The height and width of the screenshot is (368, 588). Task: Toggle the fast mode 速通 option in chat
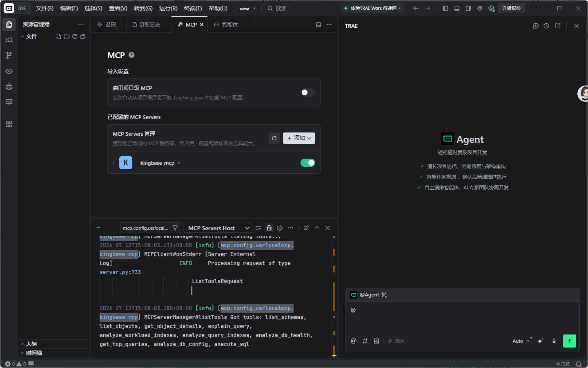point(396,341)
